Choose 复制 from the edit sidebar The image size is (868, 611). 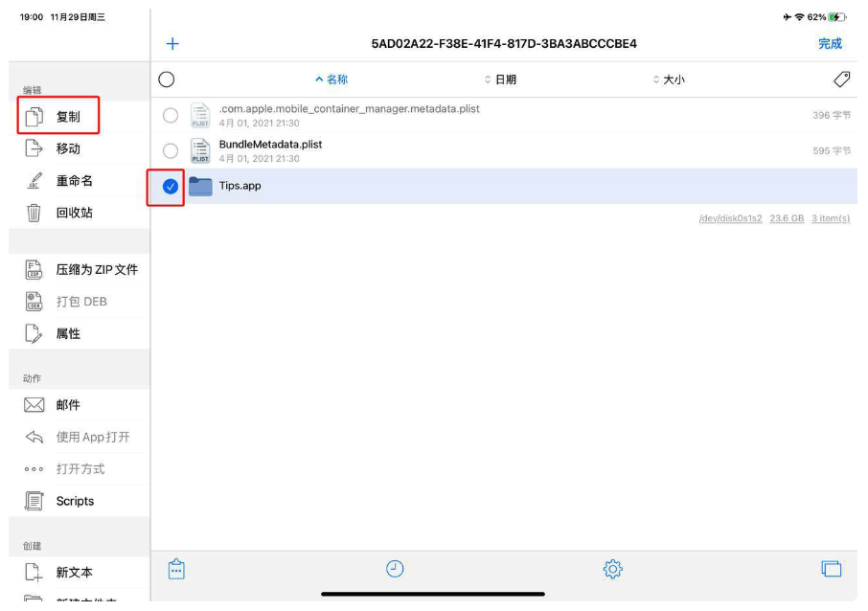pos(67,117)
